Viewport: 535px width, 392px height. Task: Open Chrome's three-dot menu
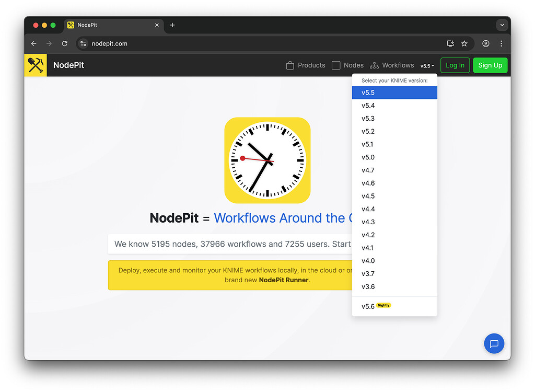(x=501, y=44)
